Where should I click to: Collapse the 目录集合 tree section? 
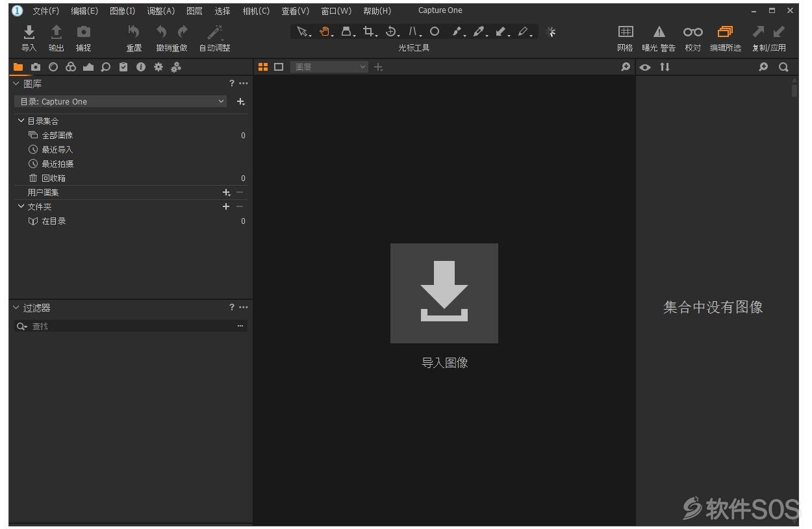21,121
